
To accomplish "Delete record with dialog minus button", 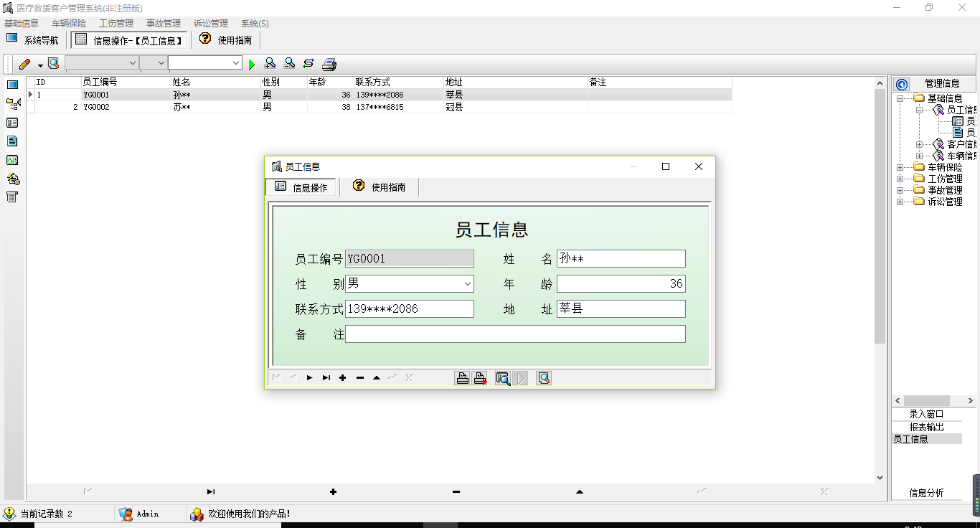I will point(360,378).
